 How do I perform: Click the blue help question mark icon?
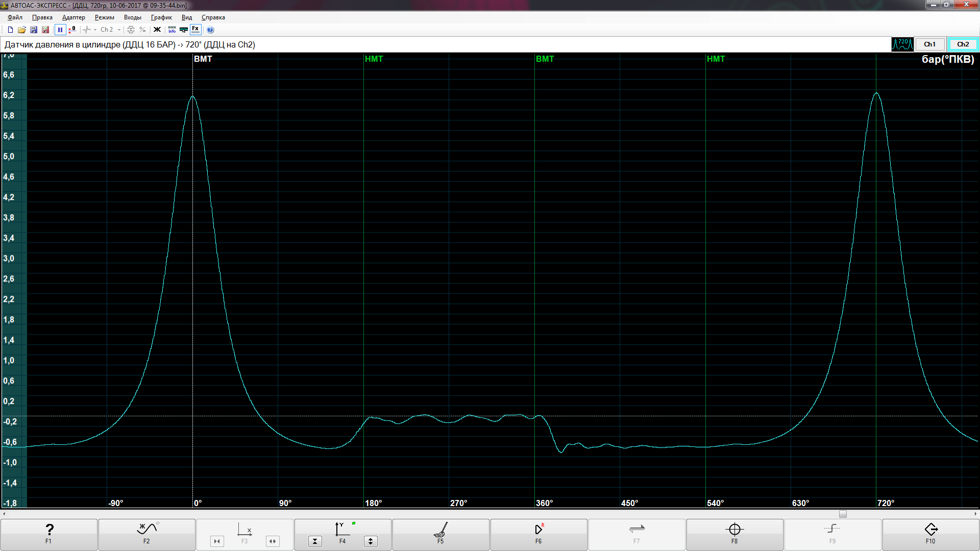pyautogui.click(x=210, y=30)
